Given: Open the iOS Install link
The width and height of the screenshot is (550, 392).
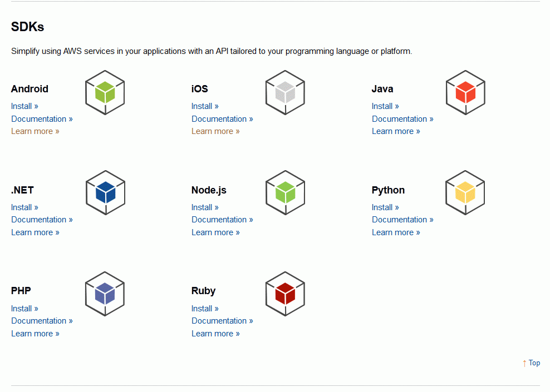Looking at the screenshot, I should (205, 106).
